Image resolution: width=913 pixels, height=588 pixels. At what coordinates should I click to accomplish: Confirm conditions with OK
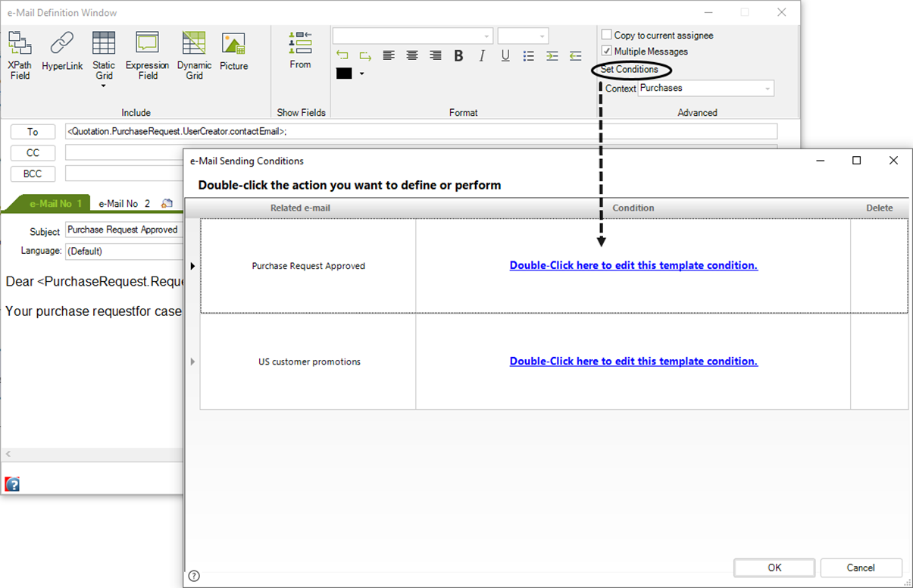point(774,568)
